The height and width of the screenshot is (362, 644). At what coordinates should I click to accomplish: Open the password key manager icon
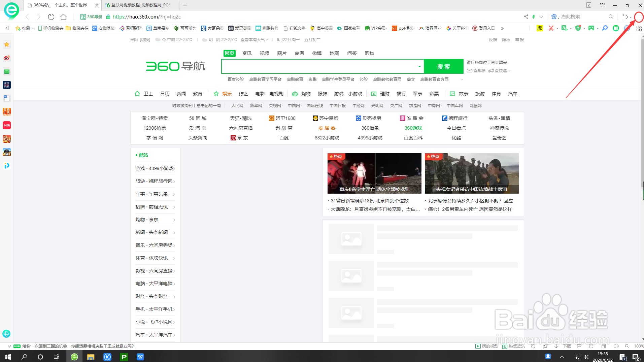point(605,28)
